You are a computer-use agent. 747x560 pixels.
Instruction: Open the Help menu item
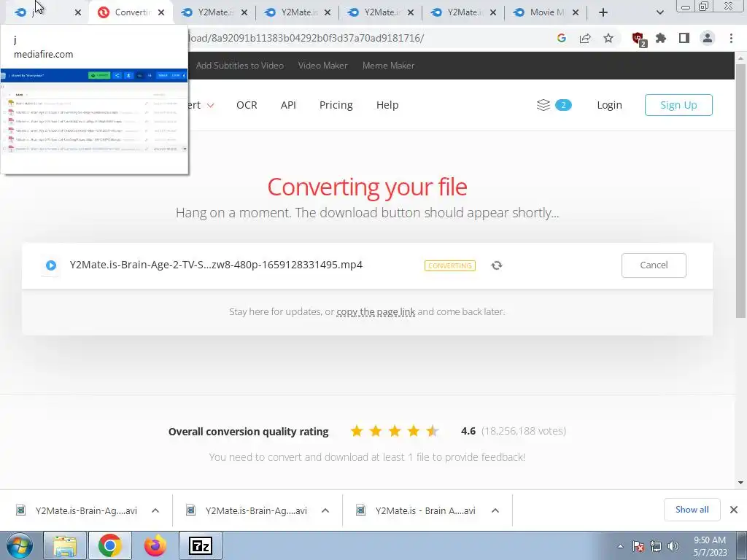pyautogui.click(x=387, y=105)
